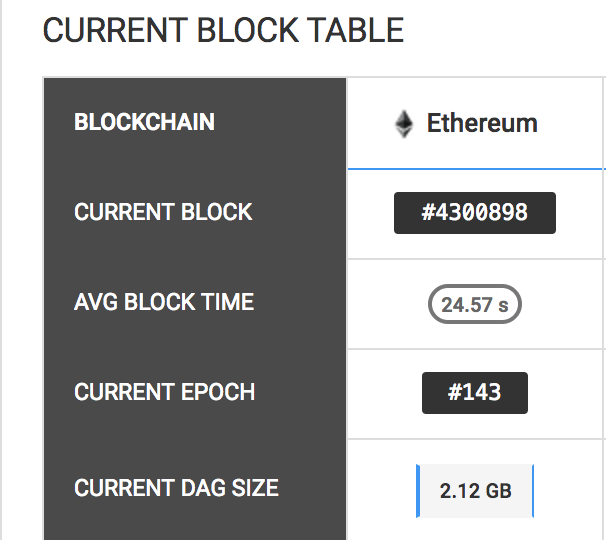
Task: Click the 24.57 s block time pill
Action: (x=475, y=304)
